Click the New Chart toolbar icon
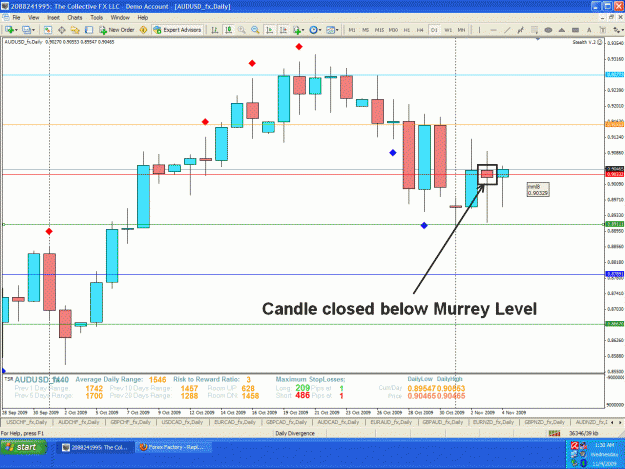The image size is (625, 469). [9, 30]
